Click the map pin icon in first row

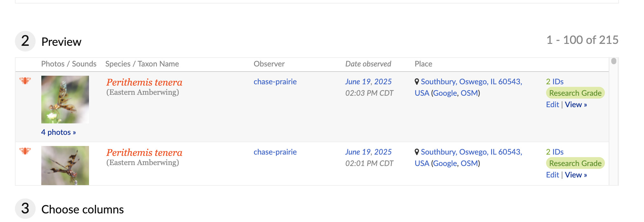pos(417,82)
